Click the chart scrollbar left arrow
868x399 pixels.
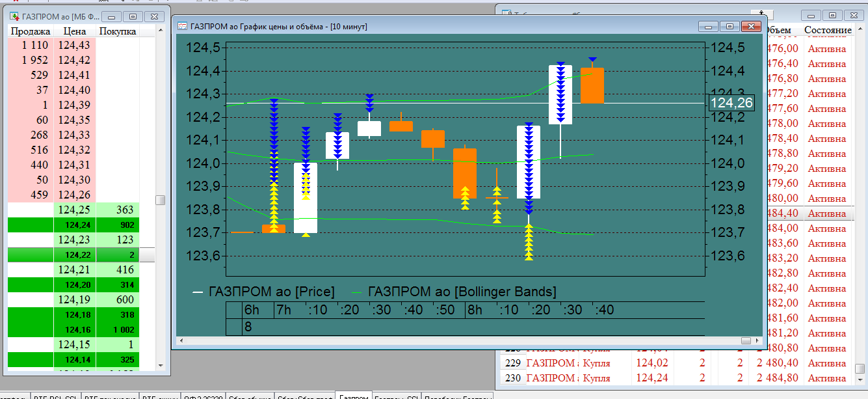click(181, 340)
